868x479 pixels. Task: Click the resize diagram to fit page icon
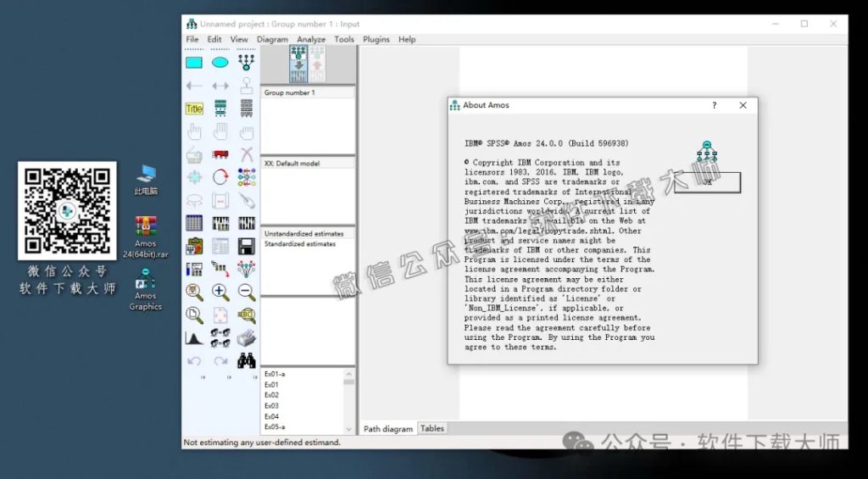pyautogui.click(x=220, y=315)
